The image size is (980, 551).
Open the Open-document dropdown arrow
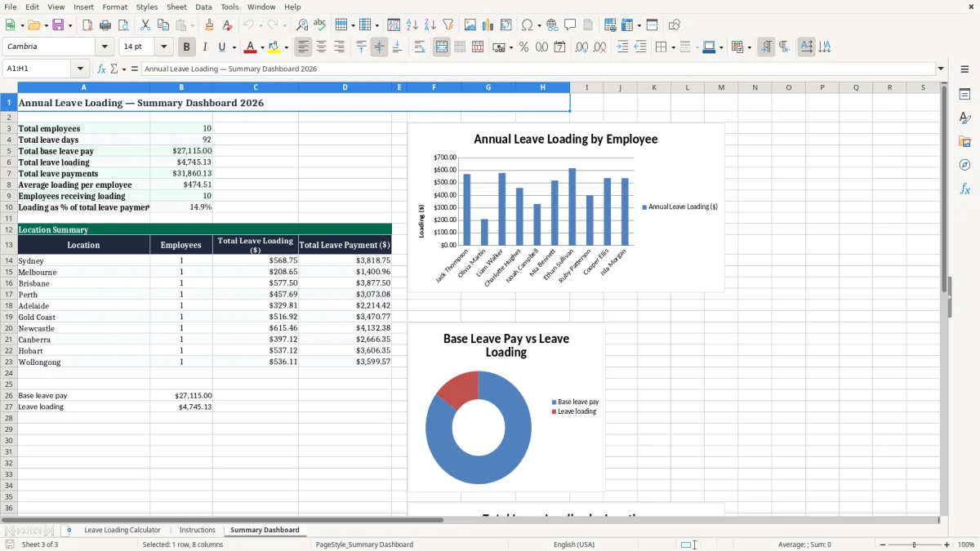pos(45,25)
